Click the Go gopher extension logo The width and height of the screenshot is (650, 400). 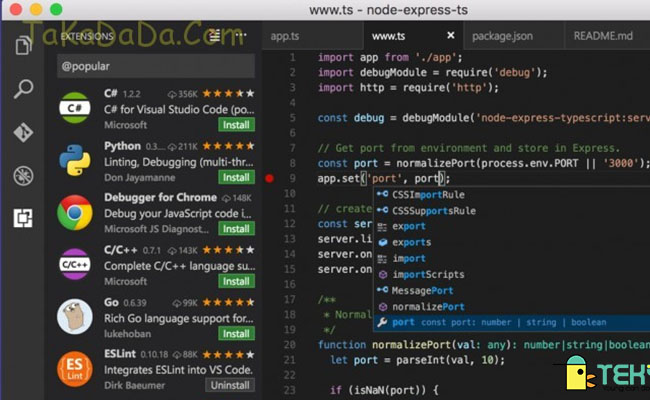click(75, 317)
